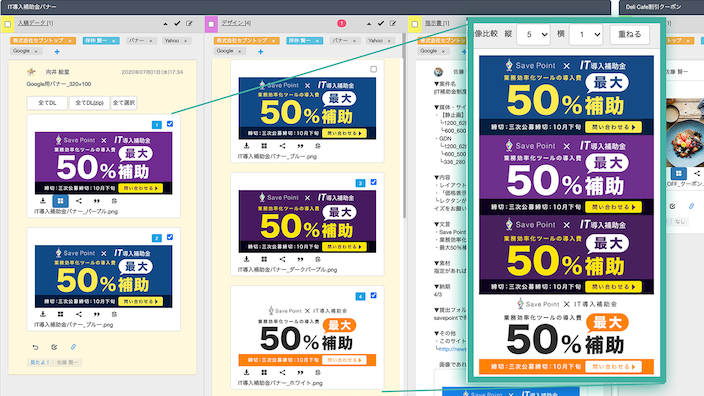Toggle the yellow select-all checkbox for 入稿データ
This screenshot has width=704, height=396.
[8, 24]
